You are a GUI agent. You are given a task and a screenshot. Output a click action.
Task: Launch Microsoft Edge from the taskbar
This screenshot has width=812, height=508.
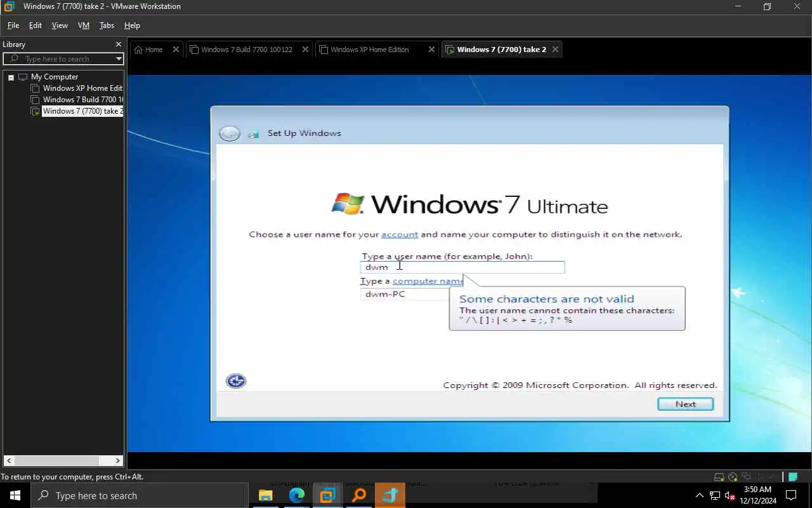[x=296, y=495]
